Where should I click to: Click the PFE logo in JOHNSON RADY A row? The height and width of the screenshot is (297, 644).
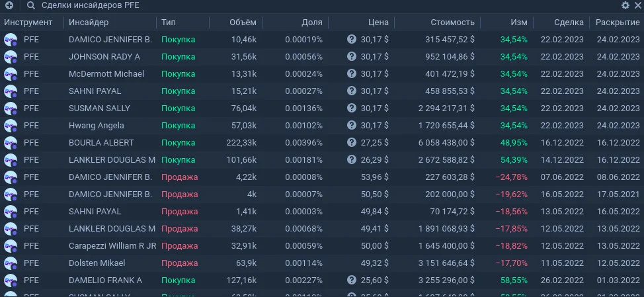tap(11, 57)
